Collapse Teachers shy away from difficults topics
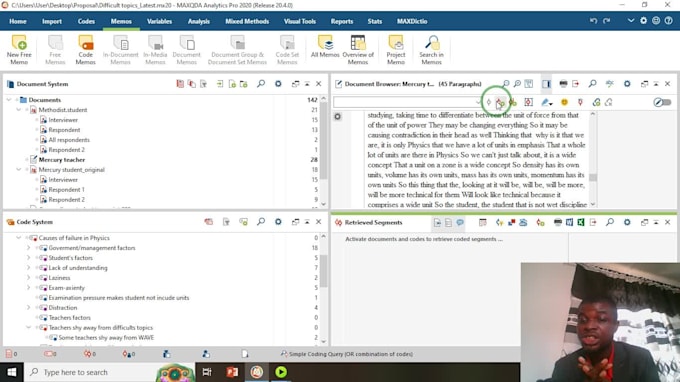 pos(29,327)
